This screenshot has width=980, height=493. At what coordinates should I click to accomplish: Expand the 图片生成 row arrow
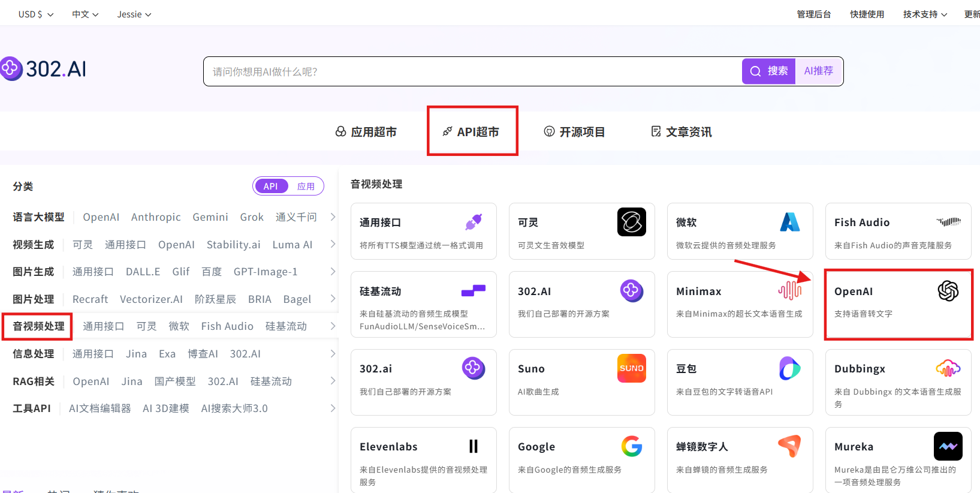click(x=333, y=272)
